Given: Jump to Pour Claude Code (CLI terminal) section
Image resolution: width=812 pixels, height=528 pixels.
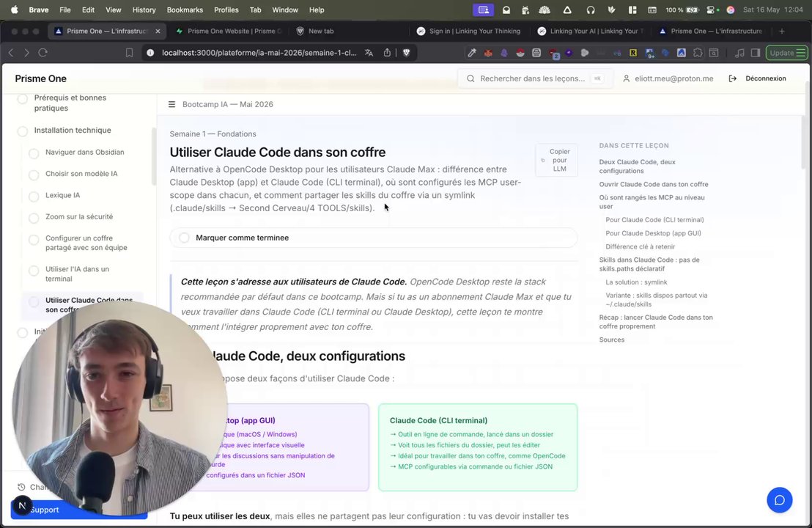Looking at the screenshot, I should pos(654,220).
